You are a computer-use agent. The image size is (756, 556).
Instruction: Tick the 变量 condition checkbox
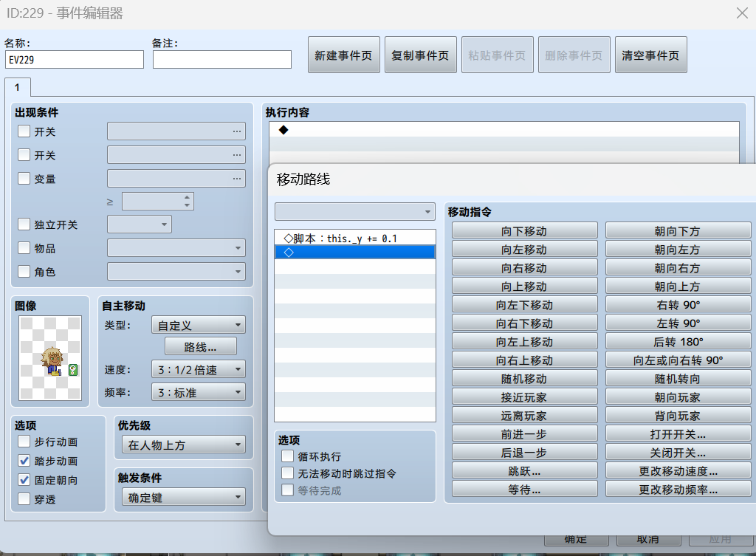(x=24, y=179)
